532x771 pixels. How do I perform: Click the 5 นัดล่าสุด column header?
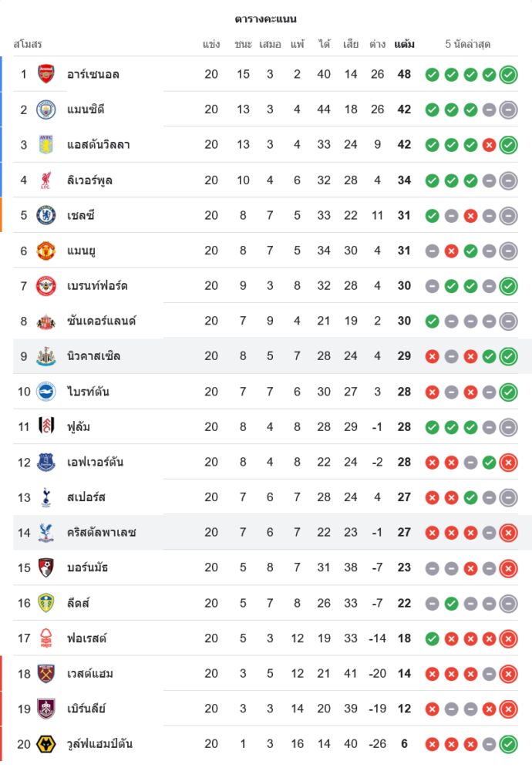point(468,44)
